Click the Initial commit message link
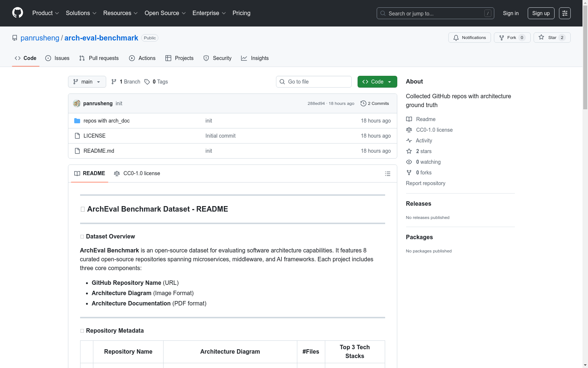 220,136
